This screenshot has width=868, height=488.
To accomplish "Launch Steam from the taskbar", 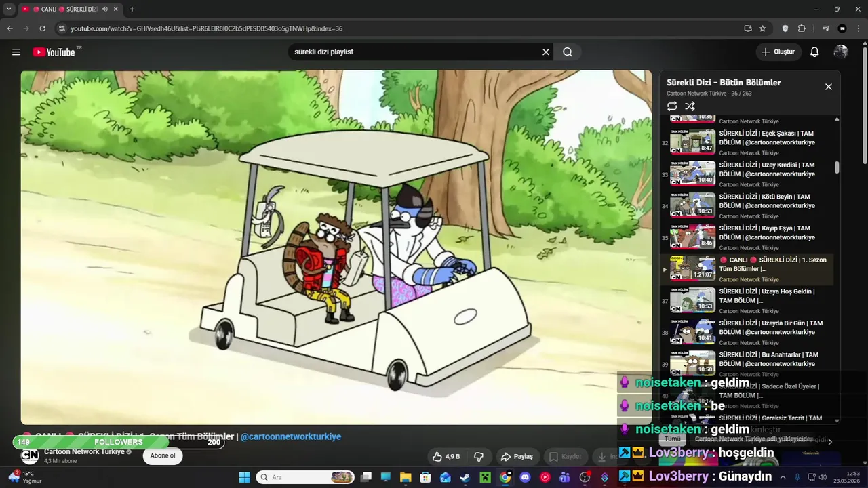I will pyautogui.click(x=465, y=477).
